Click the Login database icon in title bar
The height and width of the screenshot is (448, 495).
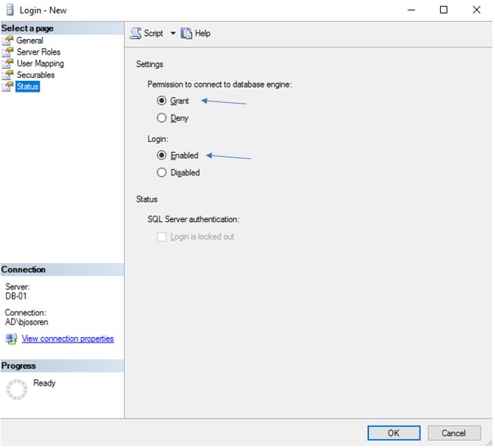pos(10,10)
